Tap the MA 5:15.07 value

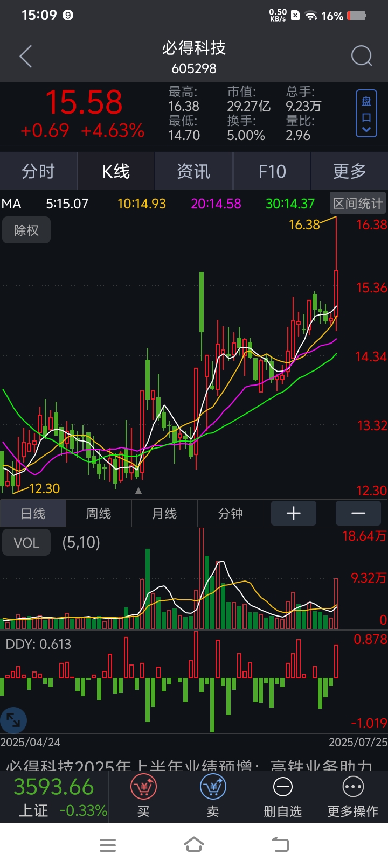67,204
